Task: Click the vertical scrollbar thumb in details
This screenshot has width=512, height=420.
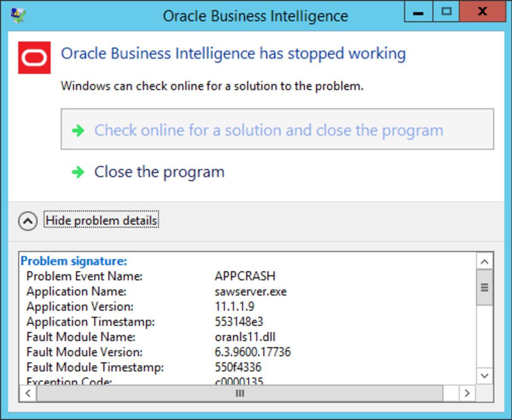Action: tap(484, 287)
